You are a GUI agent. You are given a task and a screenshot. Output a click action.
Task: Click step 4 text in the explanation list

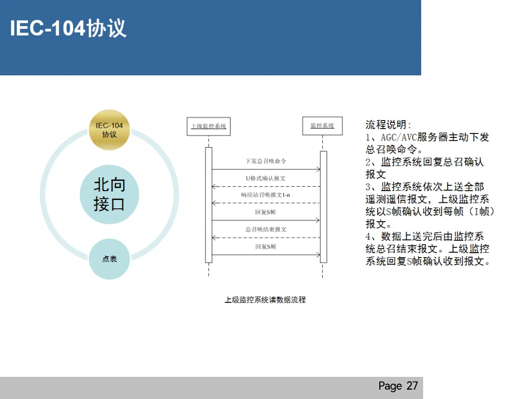pos(427,249)
